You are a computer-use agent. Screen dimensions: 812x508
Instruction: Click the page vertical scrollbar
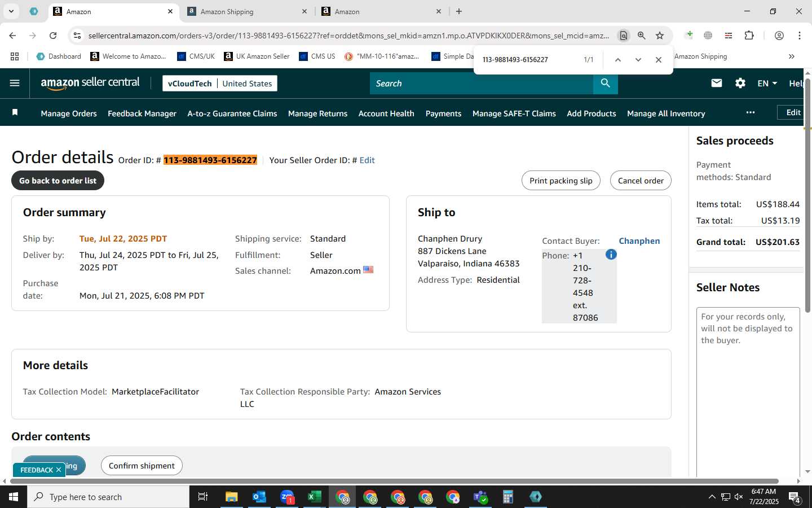coord(807,195)
